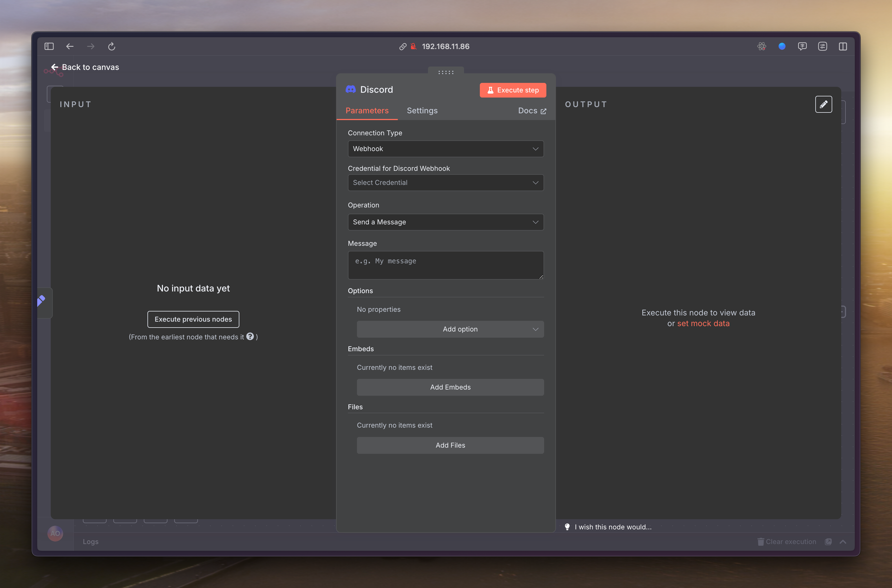
Task: Click the React atom extension icon
Action: (761, 47)
